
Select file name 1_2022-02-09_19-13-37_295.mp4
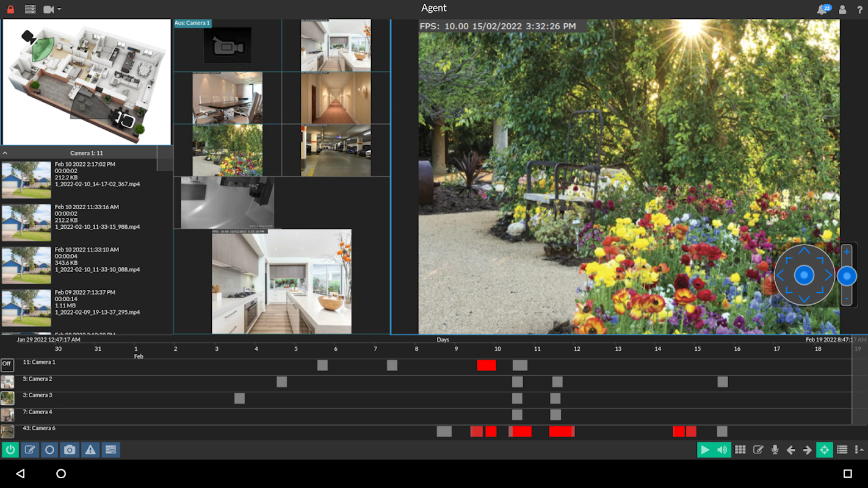[98, 312]
